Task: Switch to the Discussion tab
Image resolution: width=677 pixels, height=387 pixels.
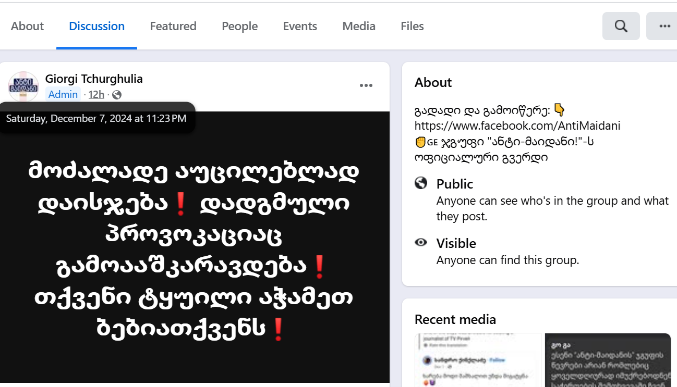Action: click(97, 26)
